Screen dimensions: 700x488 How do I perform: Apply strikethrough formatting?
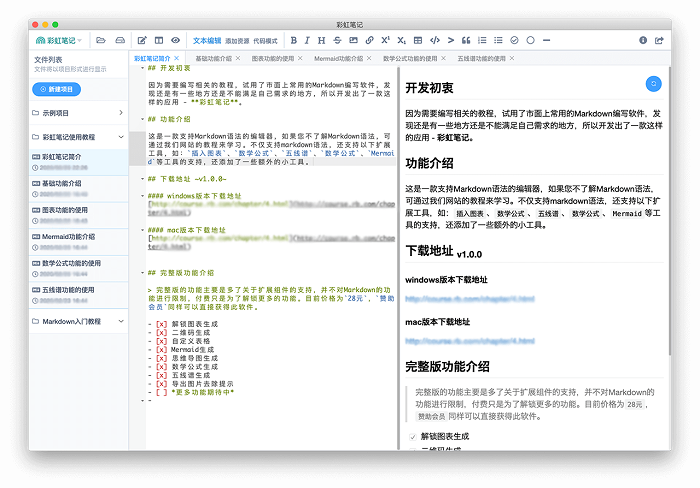click(337, 40)
